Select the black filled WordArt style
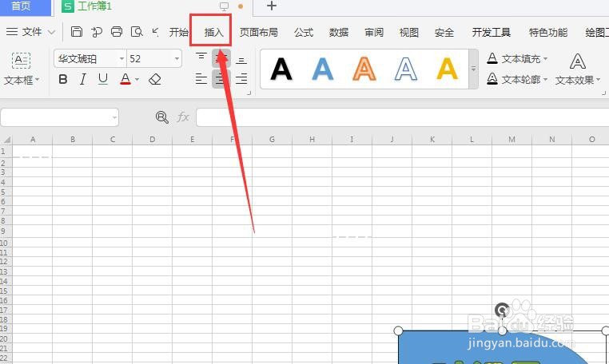 pos(281,69)
